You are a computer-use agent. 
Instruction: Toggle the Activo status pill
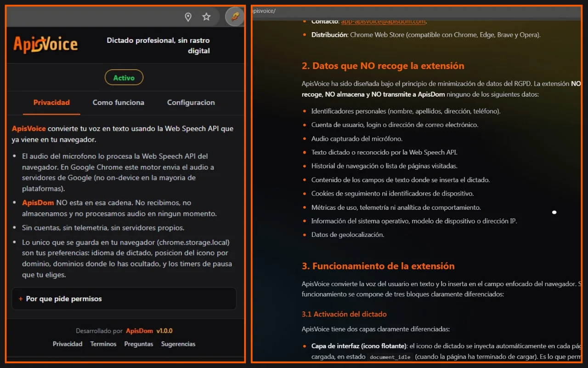coord(124,78)
